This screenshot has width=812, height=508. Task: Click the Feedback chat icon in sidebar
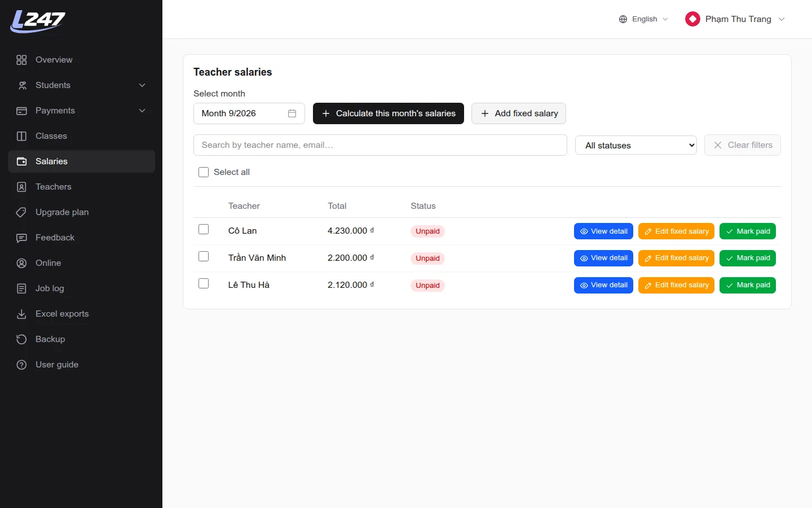[x=21, y=238]
